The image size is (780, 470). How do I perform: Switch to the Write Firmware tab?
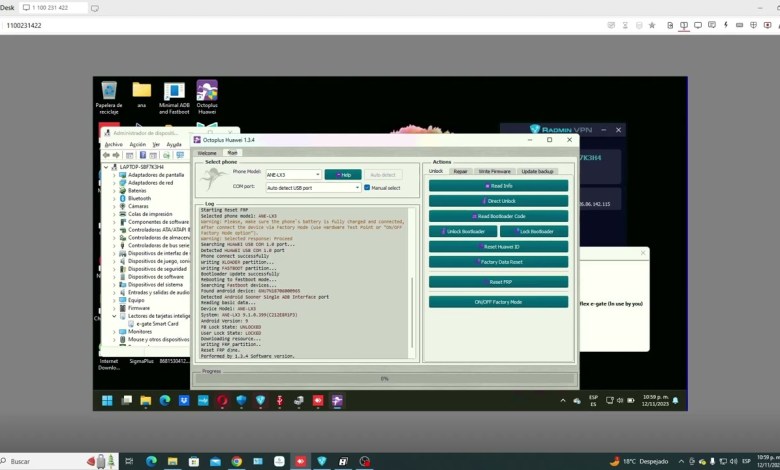pos(493,171)
